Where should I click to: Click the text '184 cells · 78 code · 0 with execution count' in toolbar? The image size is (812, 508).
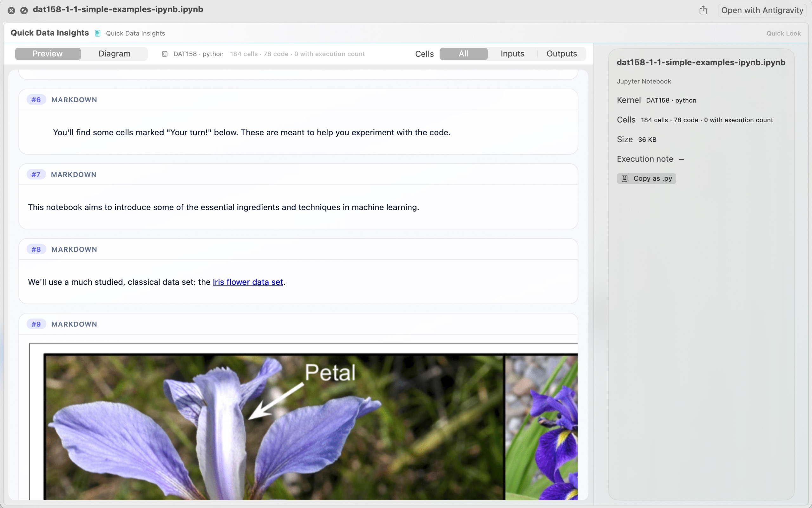pyautogui.click(x=297, y=54)
